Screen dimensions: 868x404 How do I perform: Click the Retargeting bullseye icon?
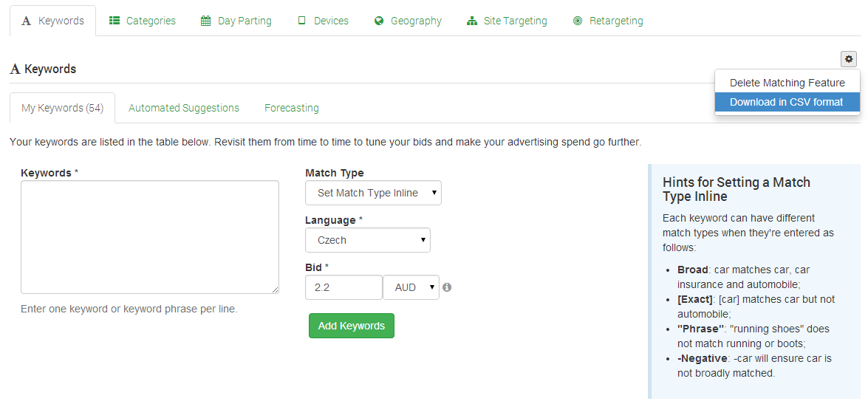[x=578, y=21]
